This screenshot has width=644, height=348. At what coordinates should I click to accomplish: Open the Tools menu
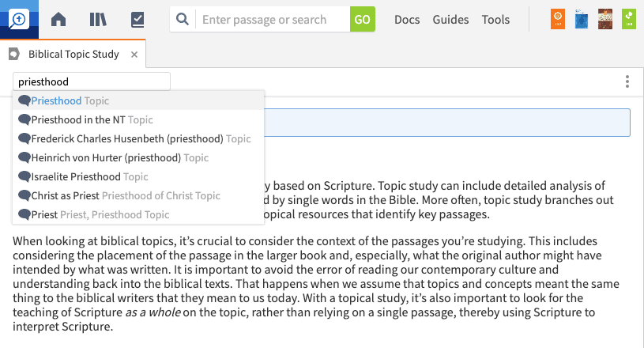click(x=495, y=20)
